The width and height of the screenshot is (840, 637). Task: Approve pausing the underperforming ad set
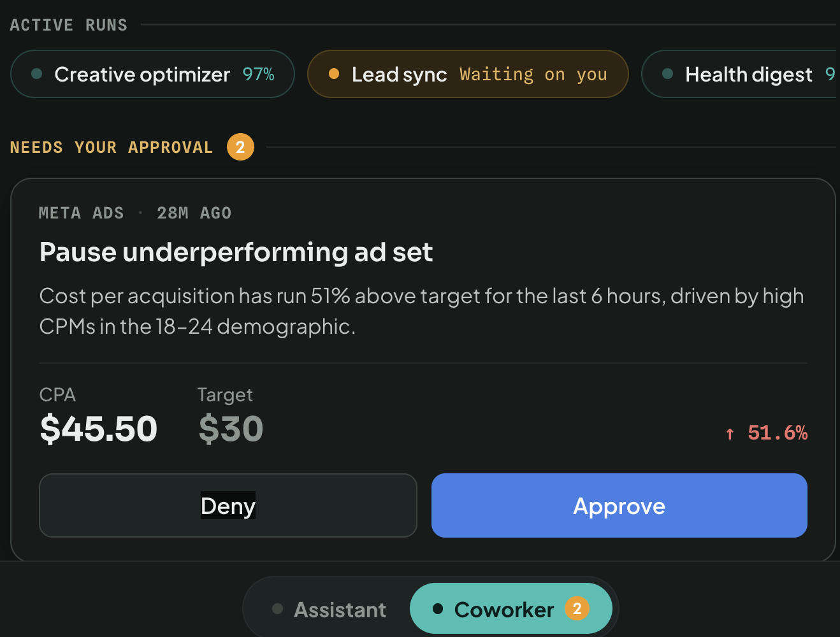619,505
